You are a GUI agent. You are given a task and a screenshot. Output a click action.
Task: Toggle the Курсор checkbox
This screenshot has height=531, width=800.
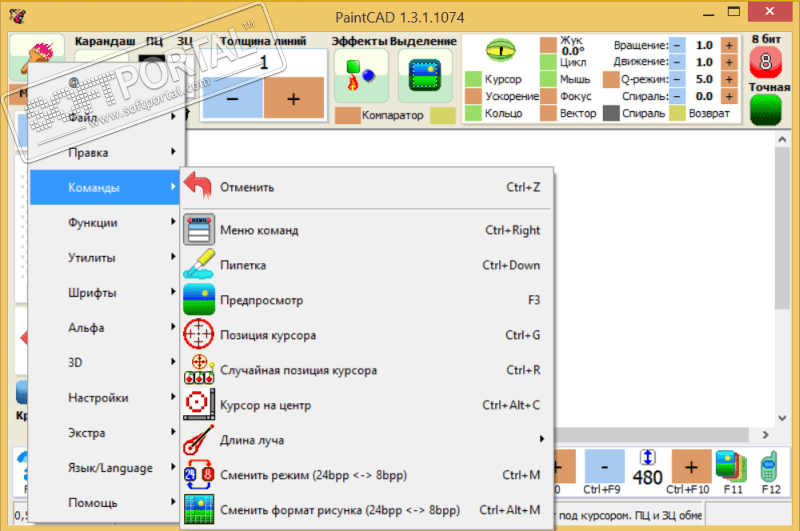tap(473, 79)
